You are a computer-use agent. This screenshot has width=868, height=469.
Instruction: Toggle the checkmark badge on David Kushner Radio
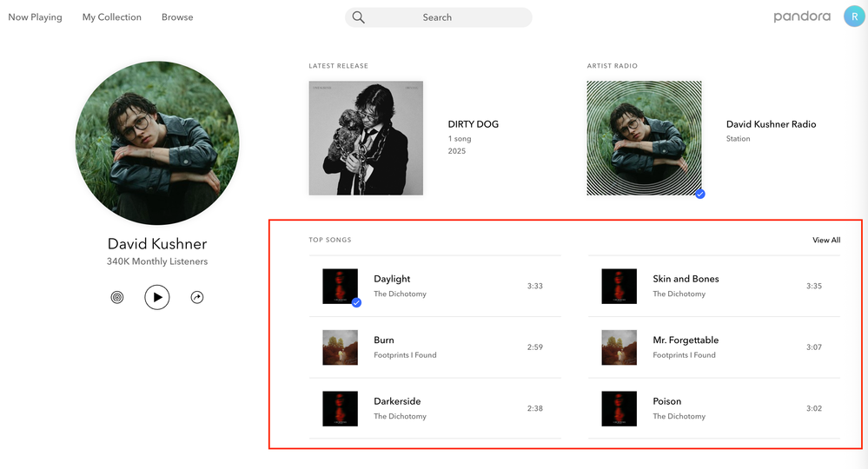(700, 194)
